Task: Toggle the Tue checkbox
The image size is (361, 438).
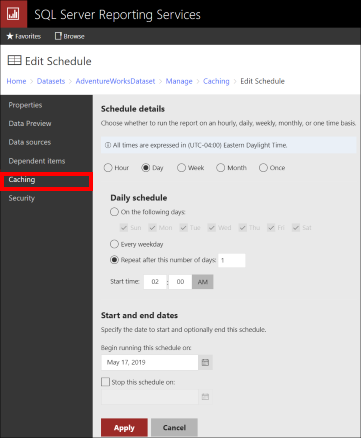Action: [183, 228]
